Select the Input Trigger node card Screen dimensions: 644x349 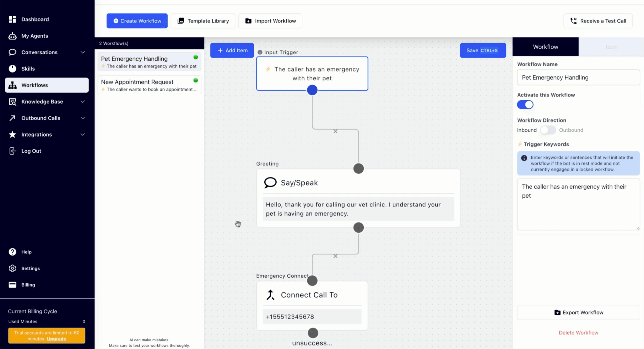312,74
